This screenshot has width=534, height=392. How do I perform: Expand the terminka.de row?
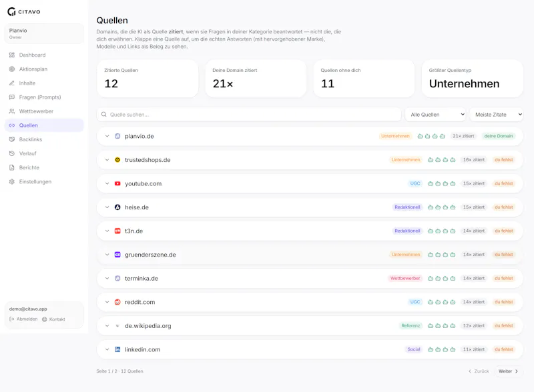pyautogui.click(x=107, y=279)
